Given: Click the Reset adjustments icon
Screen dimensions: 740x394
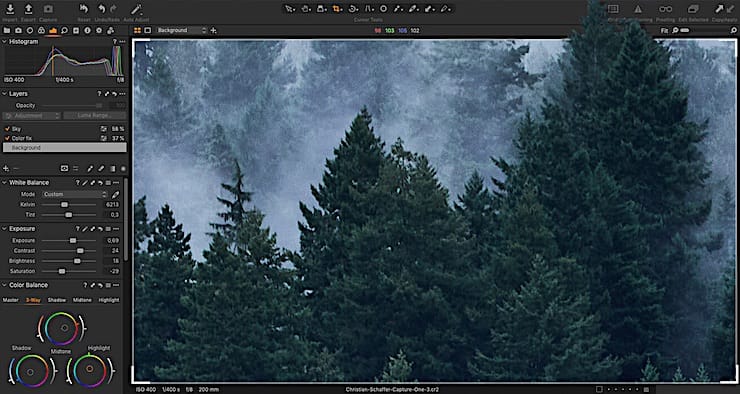Looking at the screenshot, I should (x=84, y=9).
